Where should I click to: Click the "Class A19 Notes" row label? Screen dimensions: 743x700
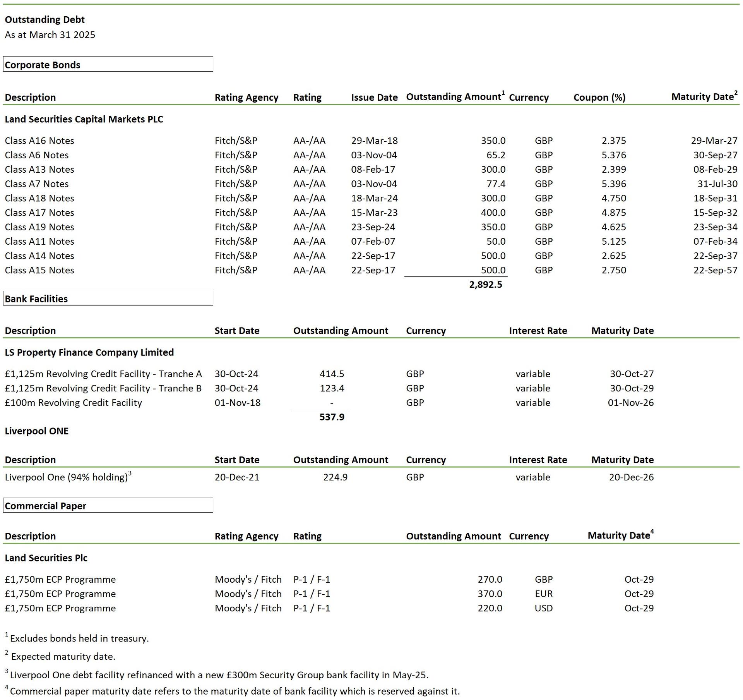click(x=39, y=227)
